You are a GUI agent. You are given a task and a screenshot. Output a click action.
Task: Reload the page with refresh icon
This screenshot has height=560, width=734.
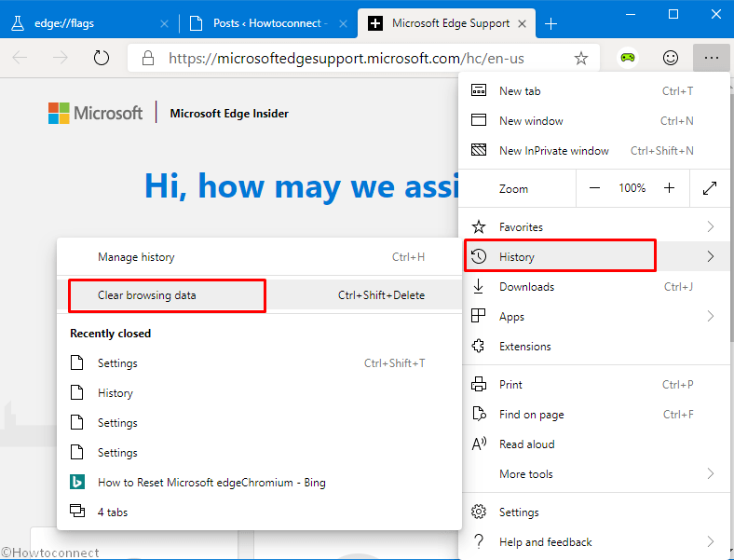click(102, 58)
